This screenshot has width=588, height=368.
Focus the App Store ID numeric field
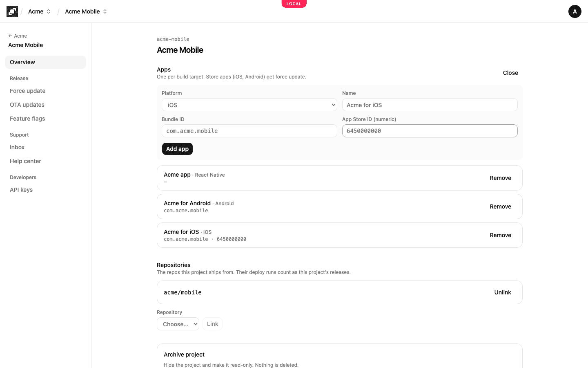(x=430, y=131)
